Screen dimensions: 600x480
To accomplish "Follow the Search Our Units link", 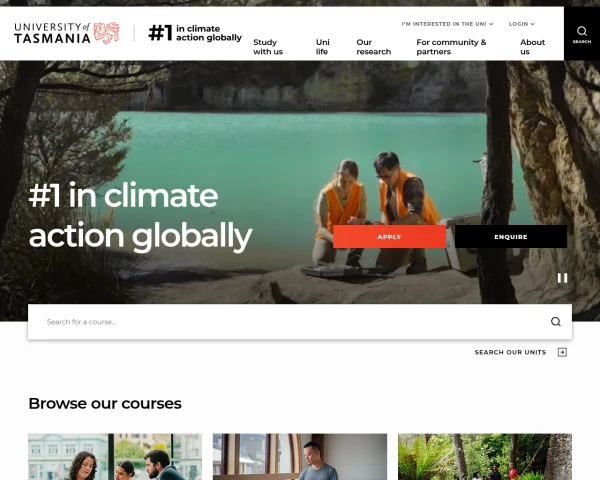I will point(510,352).
